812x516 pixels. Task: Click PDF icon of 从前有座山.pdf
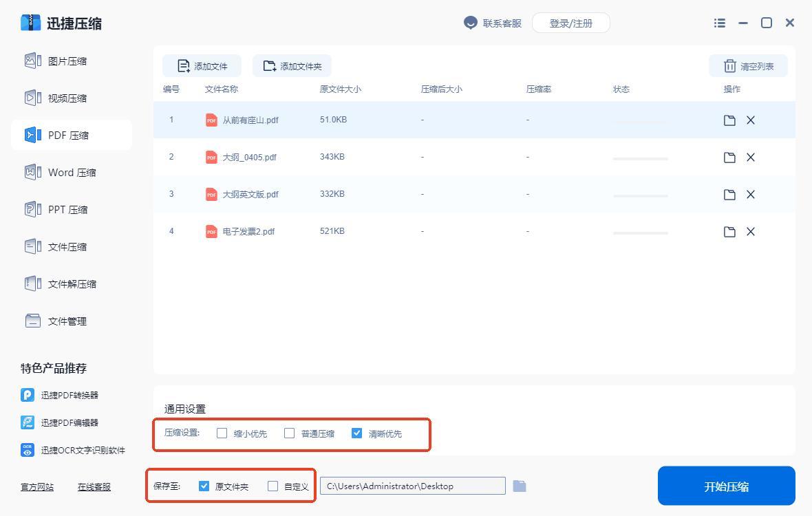[211, 120]
